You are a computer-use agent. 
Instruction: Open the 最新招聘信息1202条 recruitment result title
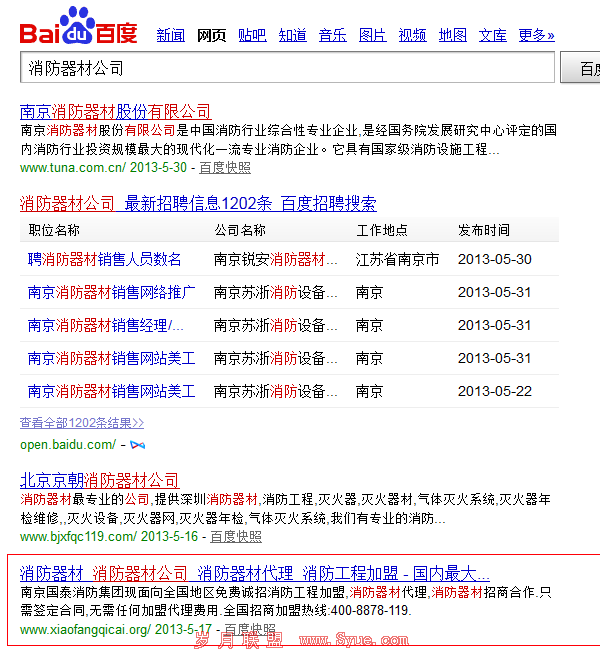(198, 204)
